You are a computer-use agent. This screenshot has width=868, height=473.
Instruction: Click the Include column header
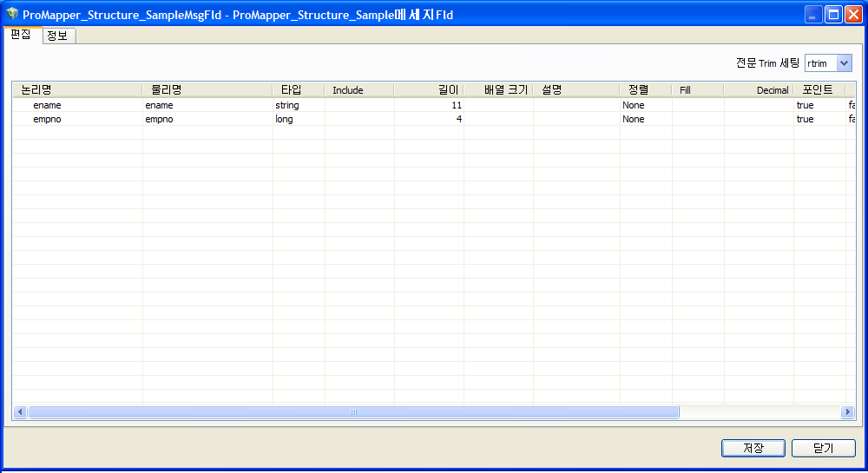coord(360,89)
